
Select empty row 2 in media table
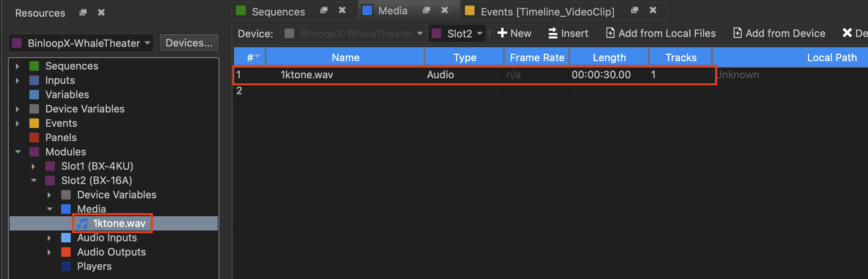(344, 91)
